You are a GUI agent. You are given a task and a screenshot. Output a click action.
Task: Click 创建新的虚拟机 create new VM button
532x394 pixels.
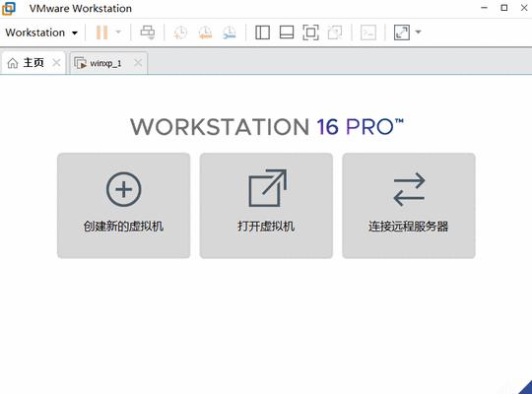pos(123,206)
